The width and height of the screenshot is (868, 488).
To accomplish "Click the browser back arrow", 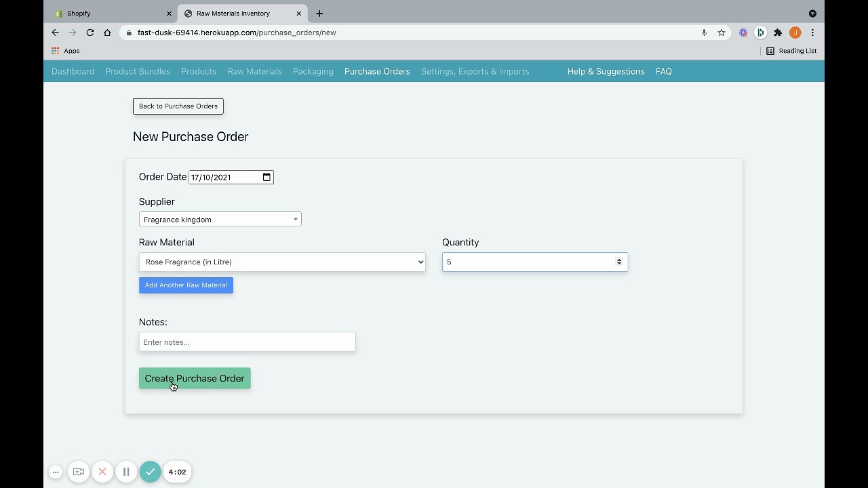I will [x=56, y=33].
